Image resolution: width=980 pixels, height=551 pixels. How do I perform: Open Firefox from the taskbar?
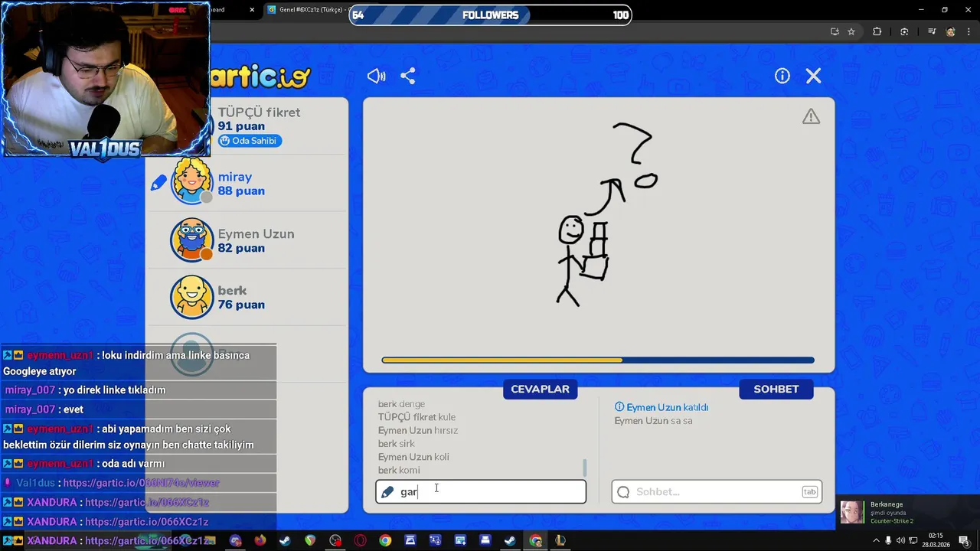pos(260,540)
